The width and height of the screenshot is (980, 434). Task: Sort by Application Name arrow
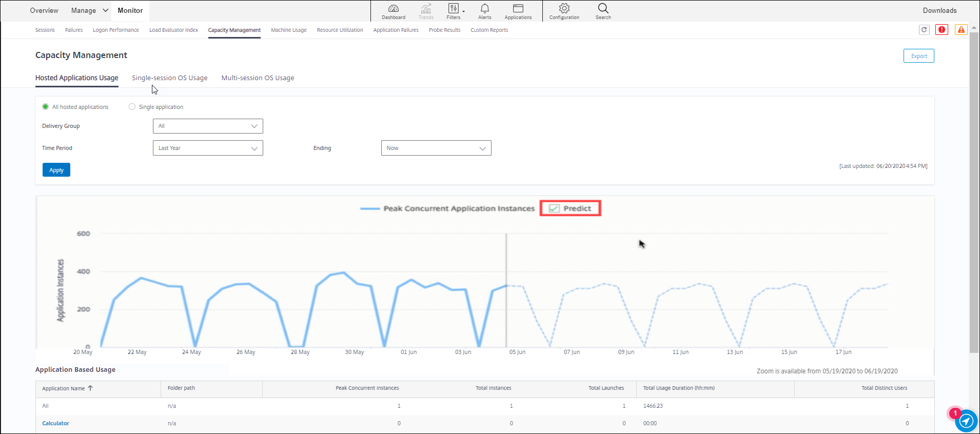[90, 388]
